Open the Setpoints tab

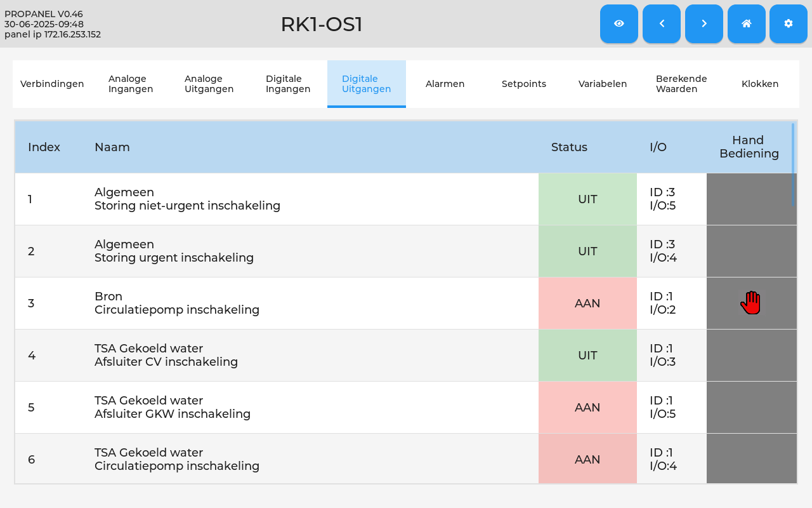pos(524,84)
